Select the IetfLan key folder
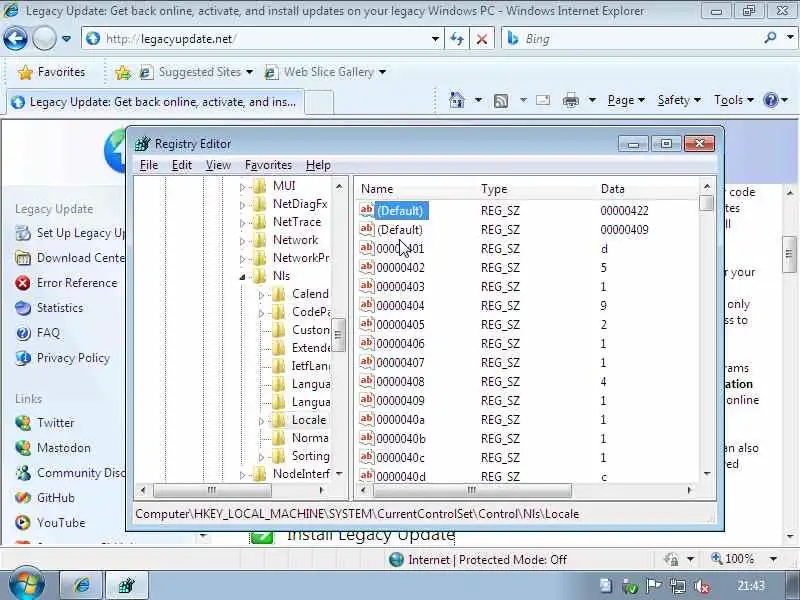This screenshot has height=600, width=800. (311, 366)
